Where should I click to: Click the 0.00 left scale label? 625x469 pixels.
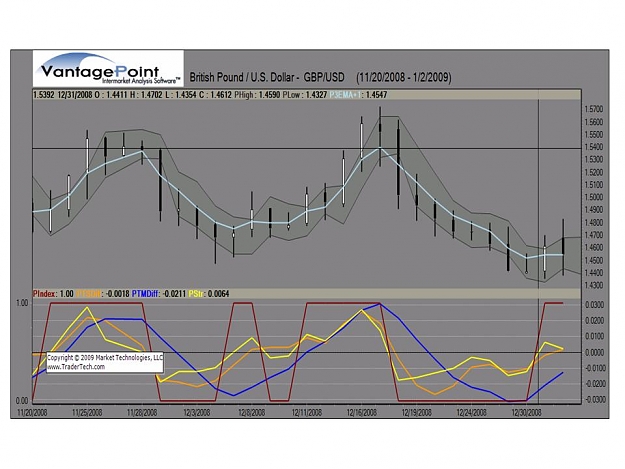pos(22,400)
